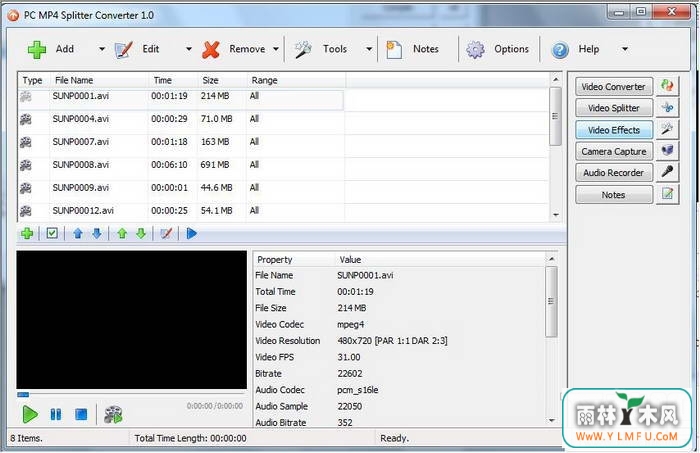Open the Tools dropdown arrow
This screenshot has width=700, height=453.
point(369,50)
